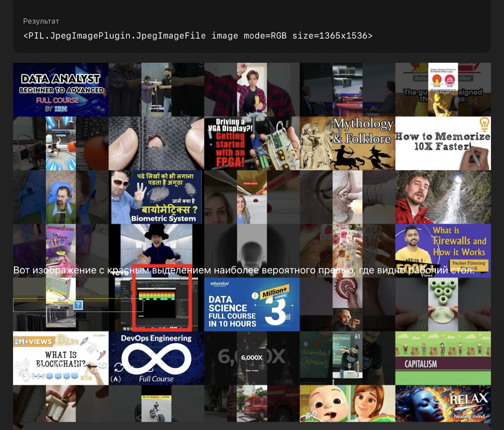
Task: Select the Computer Vision robot thumbnail
Action: tap(61, 143)
